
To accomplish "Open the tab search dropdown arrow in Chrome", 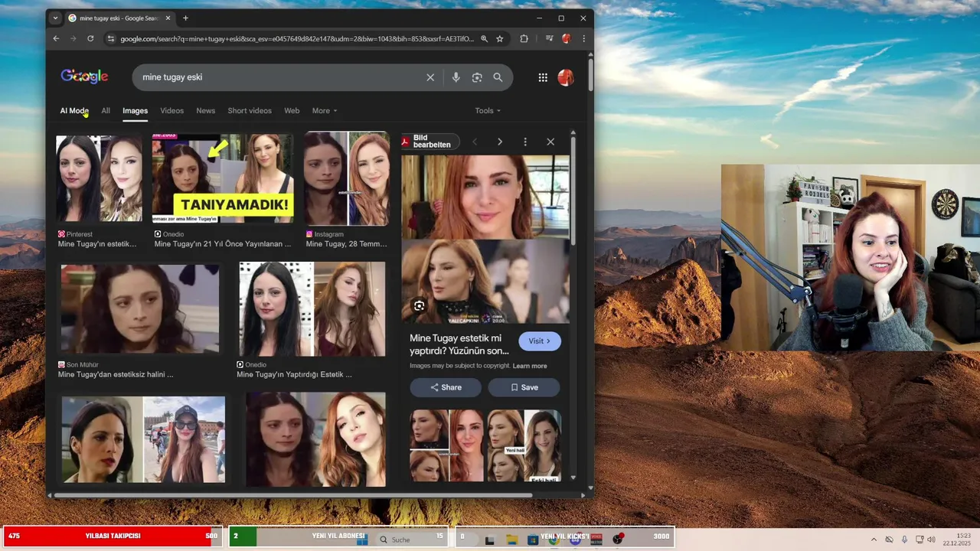I will tap(55, 18).
